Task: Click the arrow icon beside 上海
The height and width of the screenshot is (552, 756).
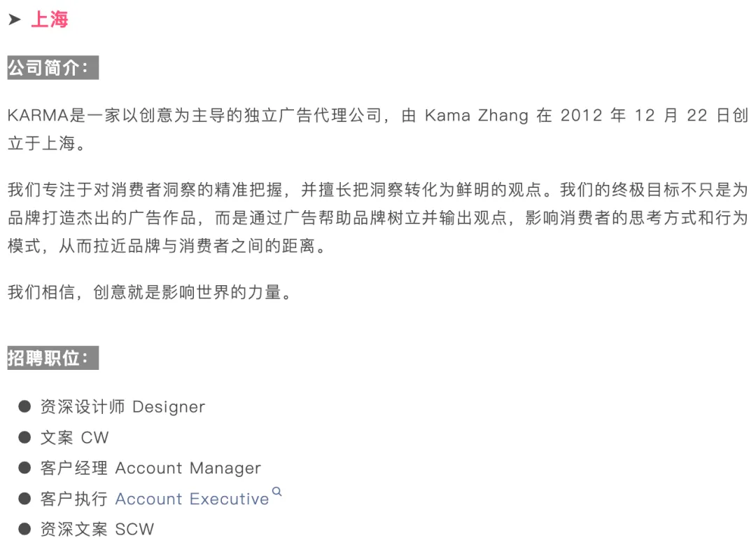Action: 15,20
